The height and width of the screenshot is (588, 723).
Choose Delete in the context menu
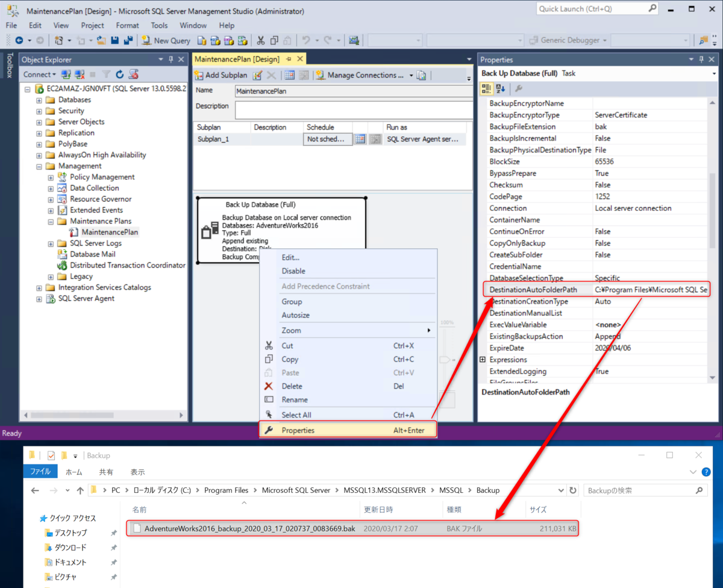[x=348, y=386]
